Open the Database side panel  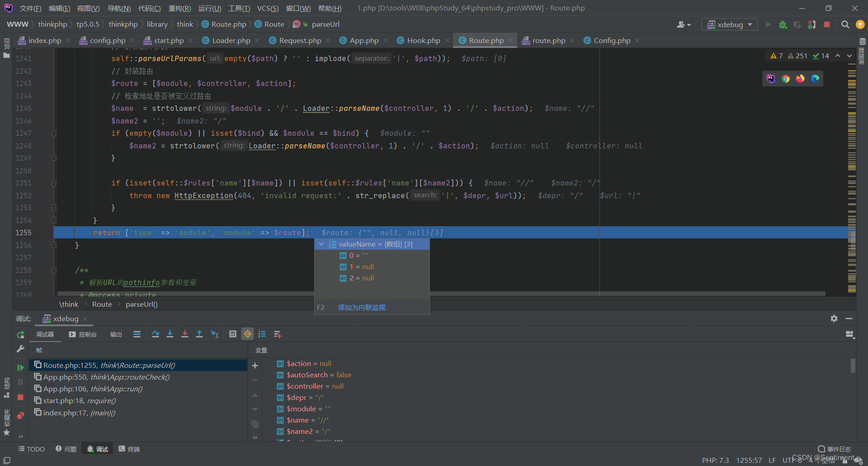click(x=862, y=52)
